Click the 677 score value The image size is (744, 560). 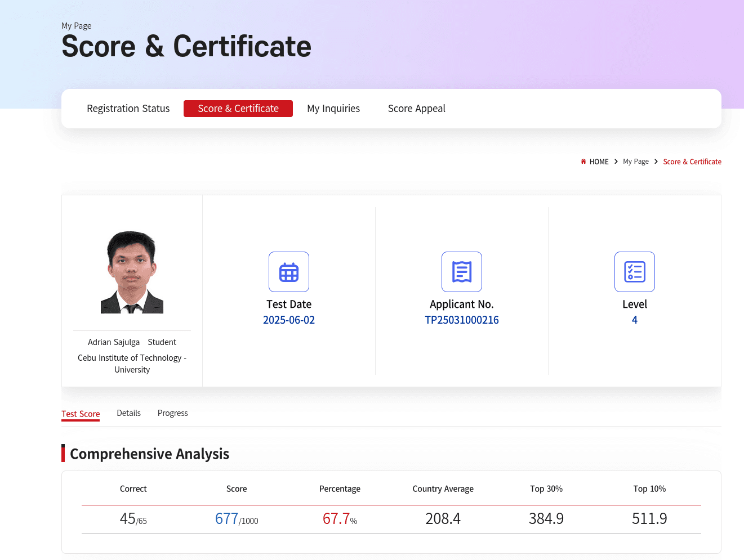click(x=227, y=518)
